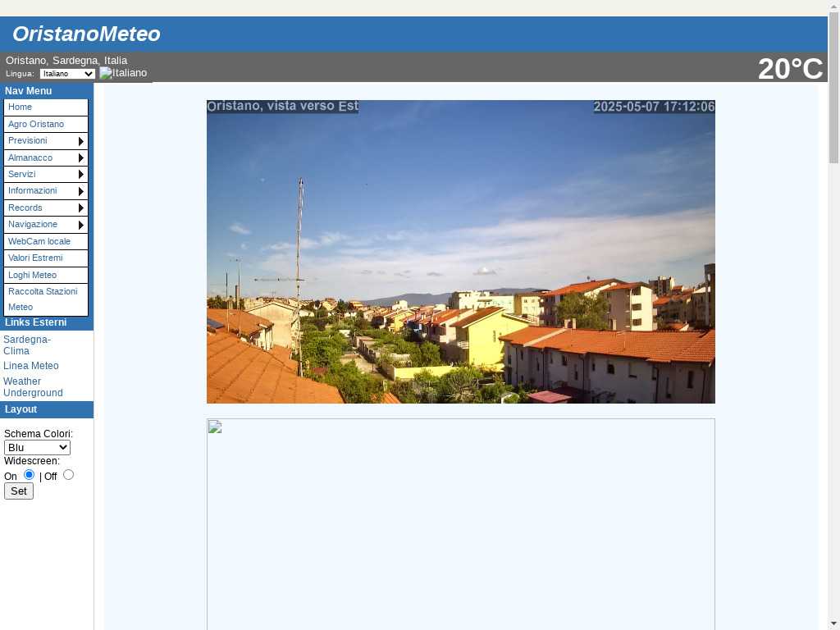The height and width of the screenshot is (630, 840).
Task: Click the page scrollbar up arrow
Action: tap(833, 7)
